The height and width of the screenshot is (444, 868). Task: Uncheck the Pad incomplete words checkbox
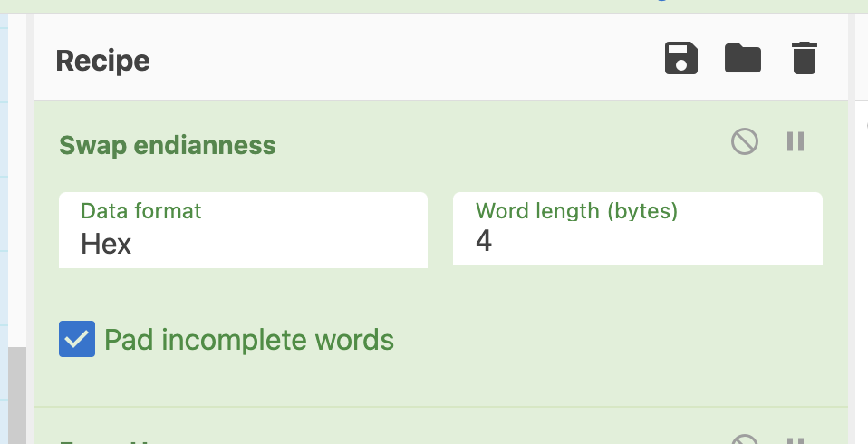[x=77, y=339]
